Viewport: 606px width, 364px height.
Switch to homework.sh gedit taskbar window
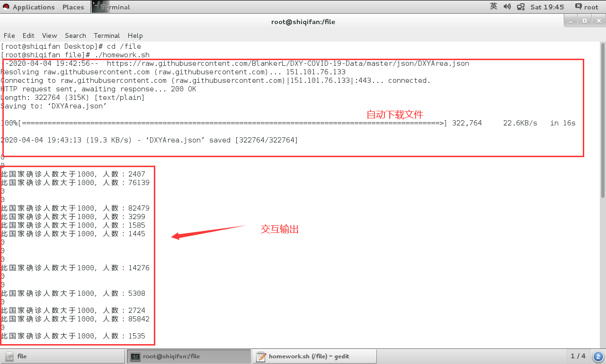pos(315,356)
